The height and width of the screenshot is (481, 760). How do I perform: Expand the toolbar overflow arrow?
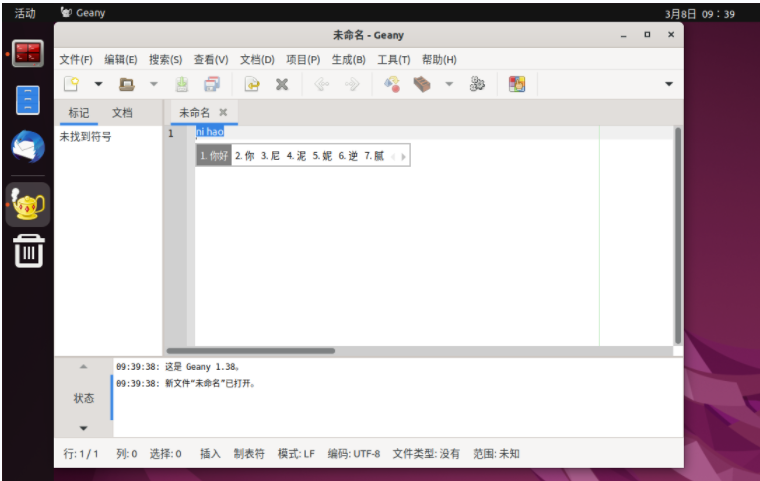tap(669, 84)
